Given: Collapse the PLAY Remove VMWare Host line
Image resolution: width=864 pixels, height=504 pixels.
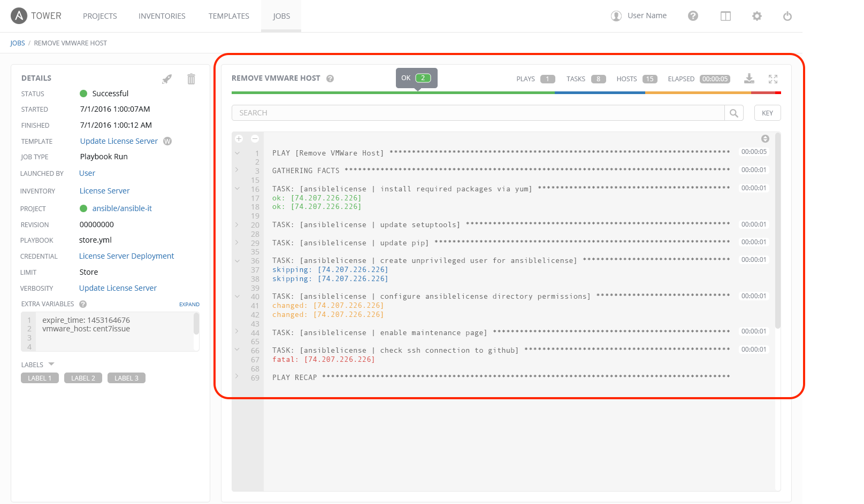Looking at the screenshot, I should (237, 153).
